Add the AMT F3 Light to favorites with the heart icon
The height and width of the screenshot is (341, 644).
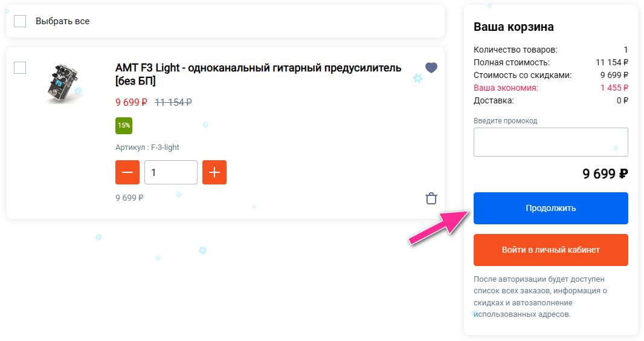pyautogui.click(x=431, y=68)
